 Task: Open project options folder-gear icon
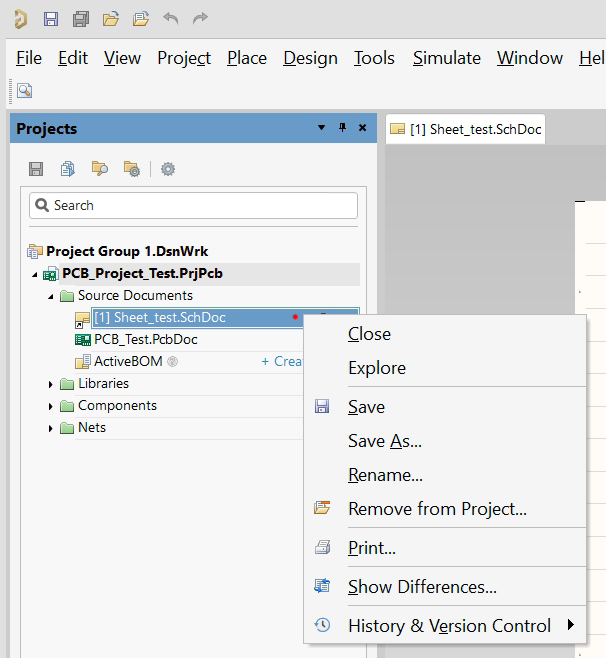pos(132,169)
